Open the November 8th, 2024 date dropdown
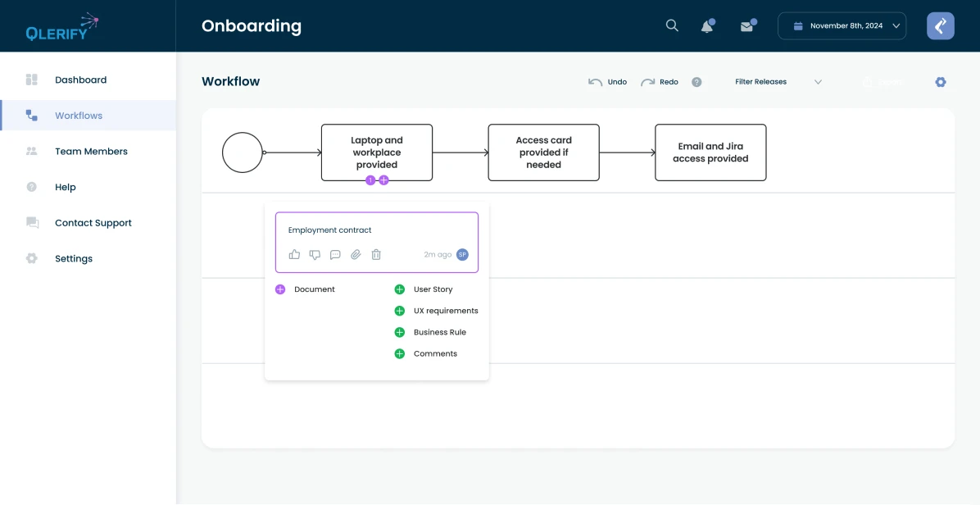This screenshot has height=505, width=980. (x=842, y=26)
